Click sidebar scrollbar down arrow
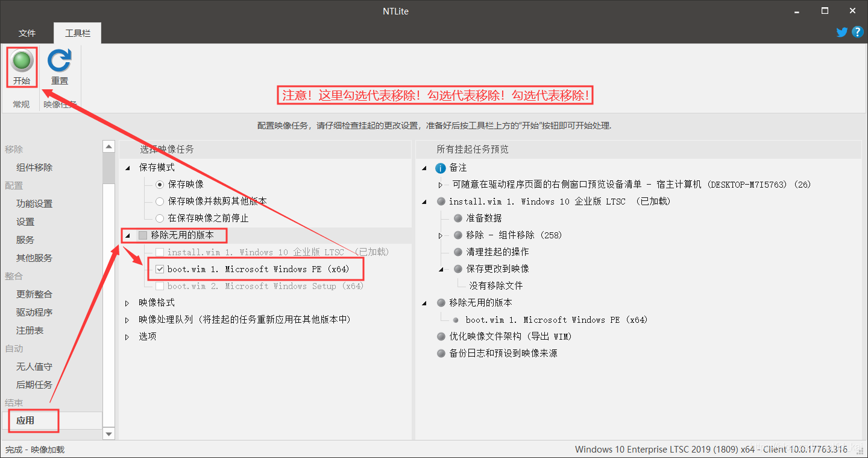 pyautogui.click(x=109, y=434)
